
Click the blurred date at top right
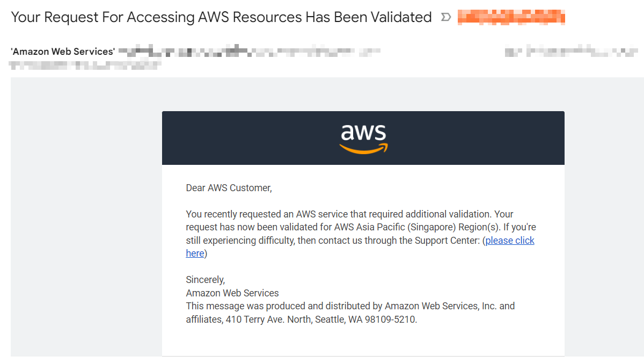tap(571, 52)
